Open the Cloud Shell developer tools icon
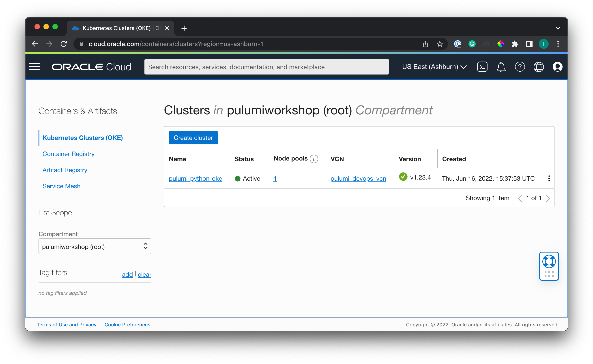 pos(482,67)
